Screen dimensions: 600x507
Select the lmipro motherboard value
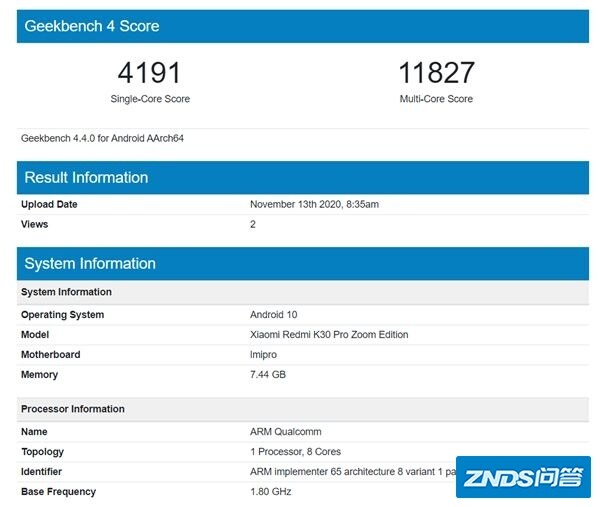pyautogui.click(x=263, y=355)
